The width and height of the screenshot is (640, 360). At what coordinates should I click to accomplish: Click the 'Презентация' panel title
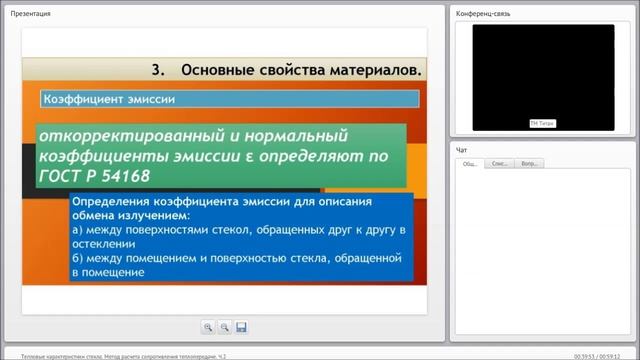[x=31, y=13]
